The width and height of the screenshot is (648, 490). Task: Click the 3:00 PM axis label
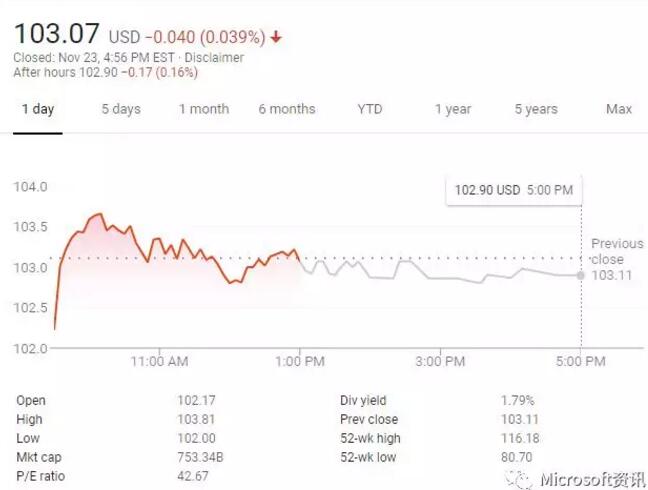(442, 361)
